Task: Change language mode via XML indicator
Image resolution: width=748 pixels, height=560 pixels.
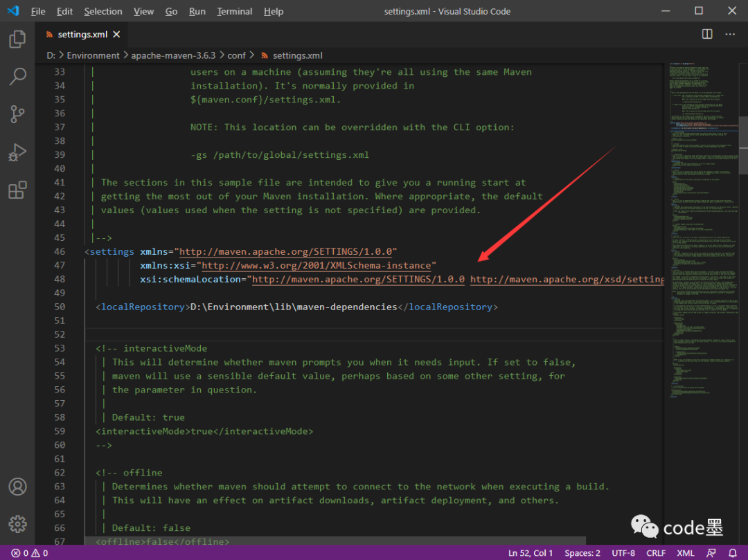Action: [686, 553]
